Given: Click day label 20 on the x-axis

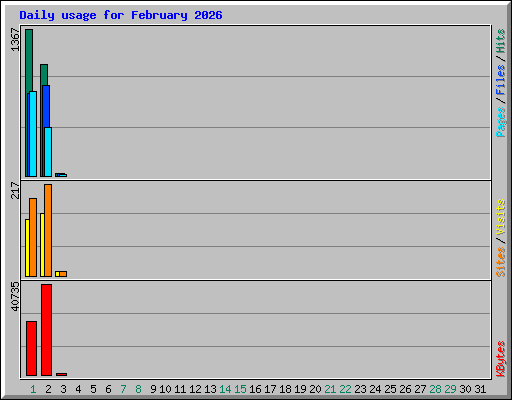Looking at the screenshot, I should [315, 389].
